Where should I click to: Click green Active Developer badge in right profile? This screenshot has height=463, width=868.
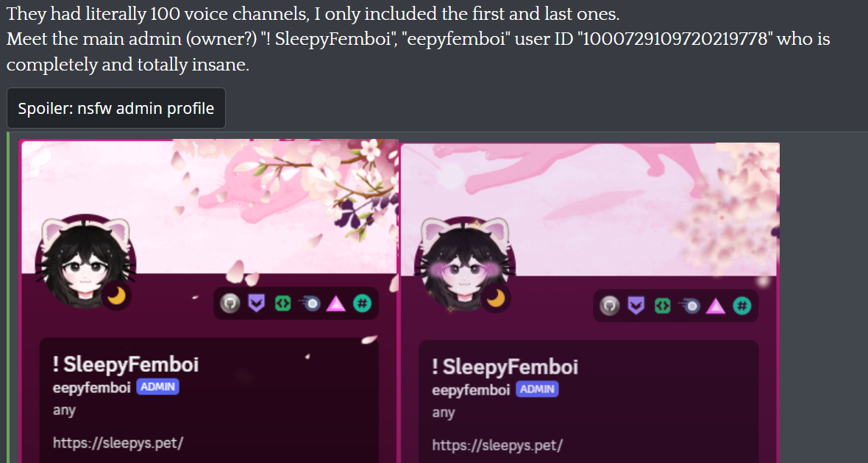(x=663, y=305)
